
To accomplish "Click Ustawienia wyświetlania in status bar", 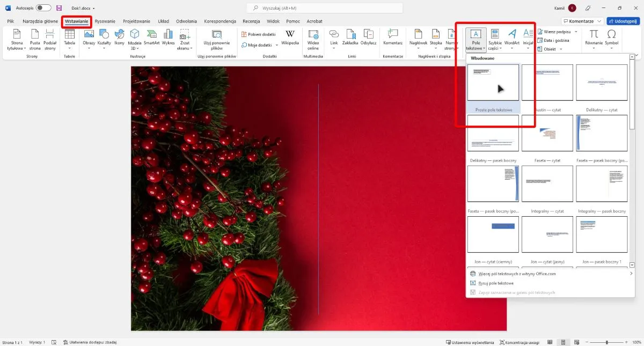I will click(470, 342).
